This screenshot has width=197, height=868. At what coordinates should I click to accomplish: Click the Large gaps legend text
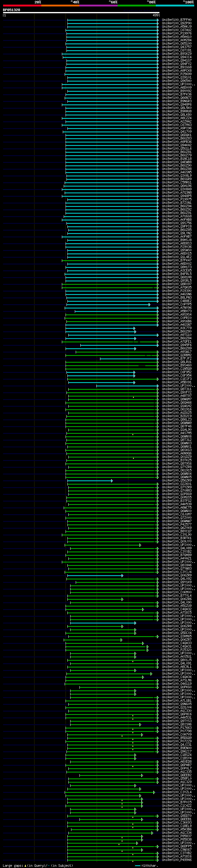pos(13,866)
